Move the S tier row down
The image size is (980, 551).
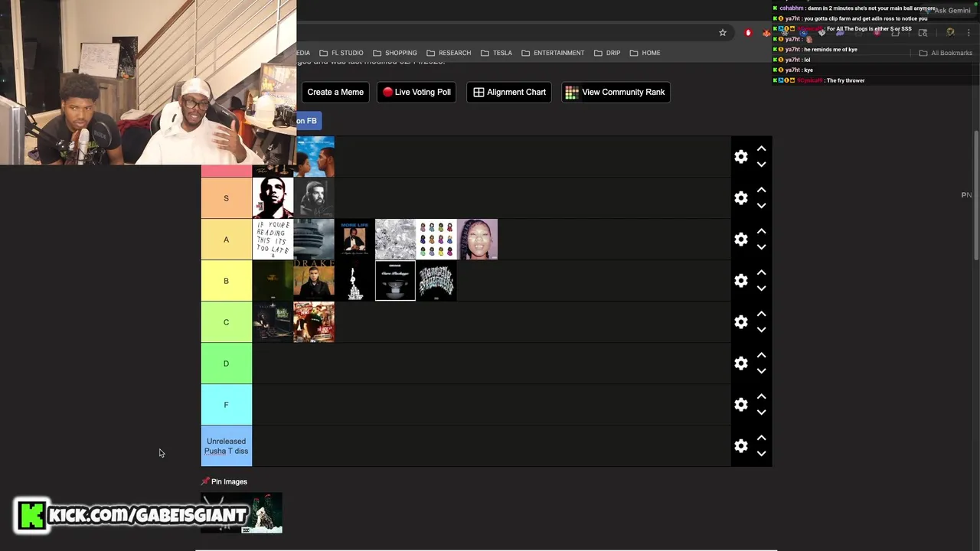[761, 206]
